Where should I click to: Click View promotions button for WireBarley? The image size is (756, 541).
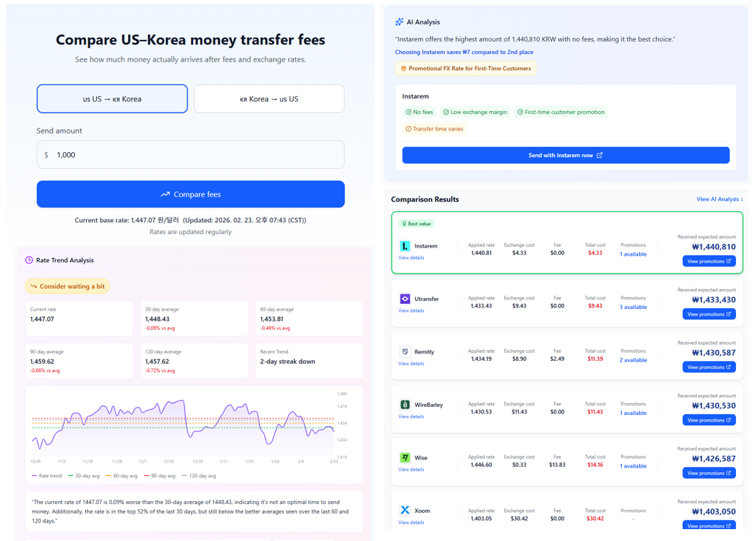point(709,420)
